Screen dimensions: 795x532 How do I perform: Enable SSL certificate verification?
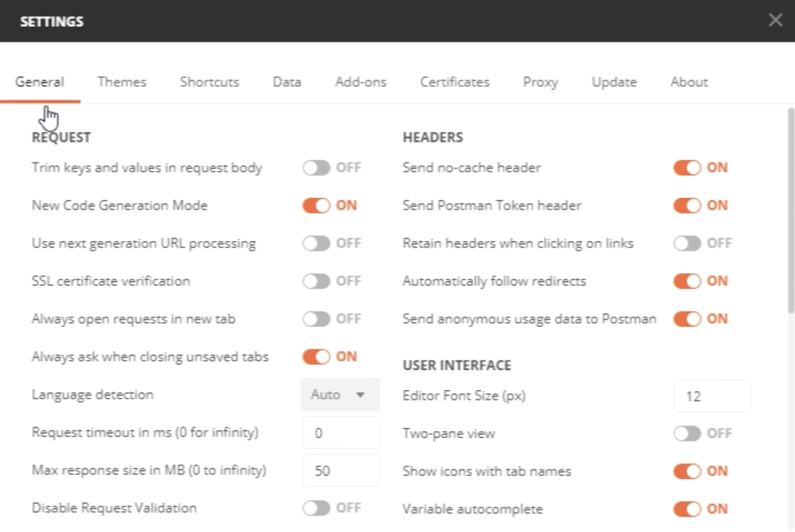click(x=316, y=281)
